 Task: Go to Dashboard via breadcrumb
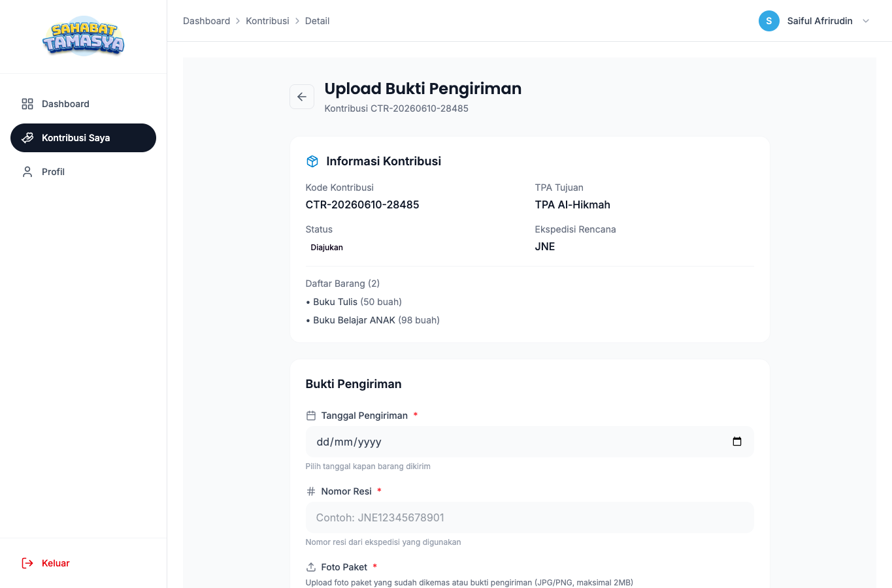click(x=206, y=21)
